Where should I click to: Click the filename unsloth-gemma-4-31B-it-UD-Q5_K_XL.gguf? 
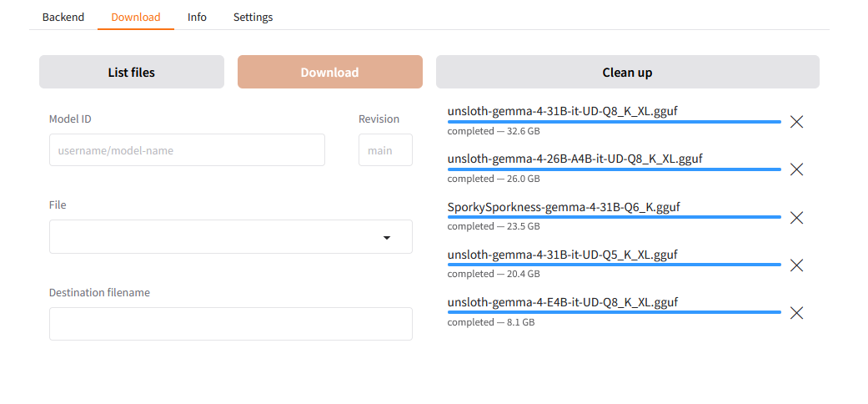[563, 255]
